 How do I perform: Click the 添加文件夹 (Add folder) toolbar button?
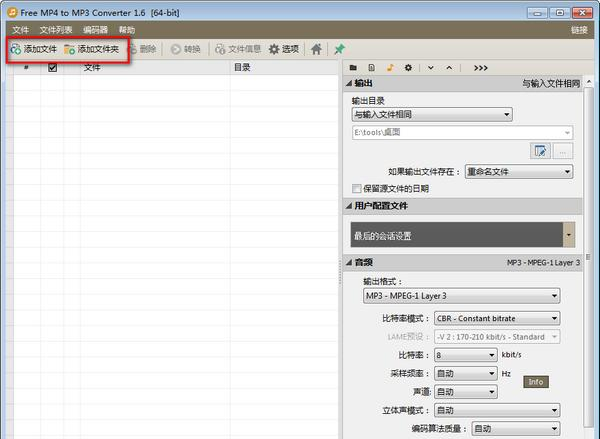[x=91, y=49]
